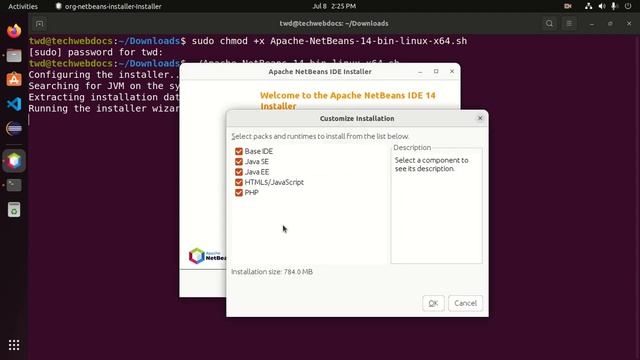The image size is (640, 360).
Task: Open the terminal hamburger menu
Action: coord(569,24)
